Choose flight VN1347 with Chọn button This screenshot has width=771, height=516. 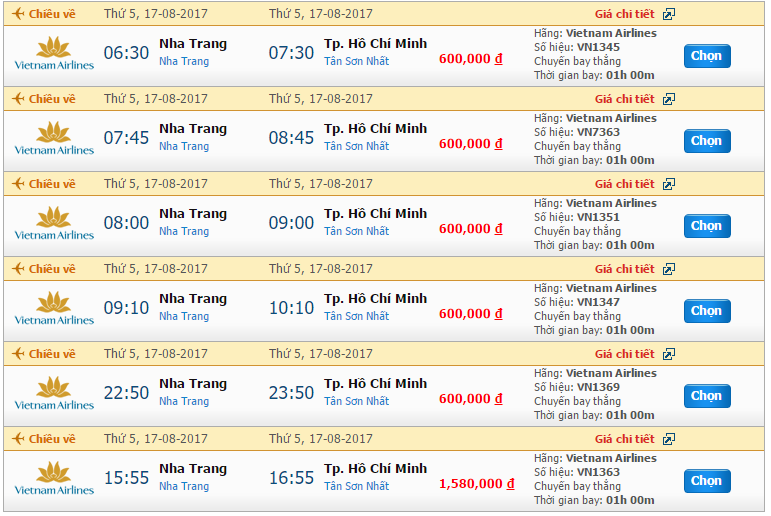pyautogui.click(x=707, y=311)
